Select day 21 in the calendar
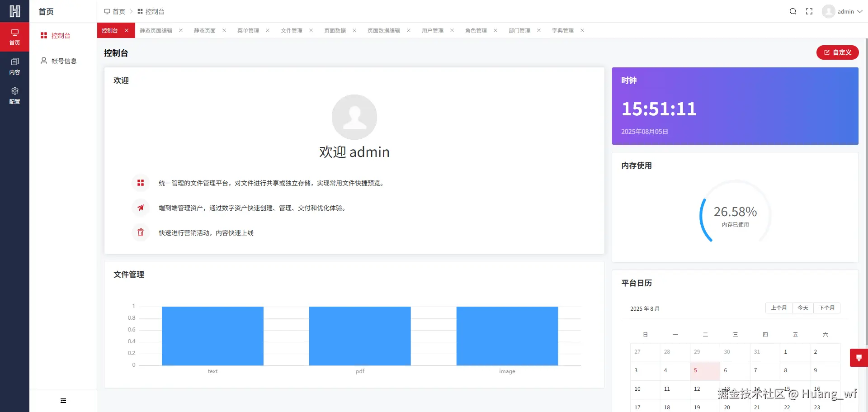This screenshot has width=868, height=412. (765, 406)
